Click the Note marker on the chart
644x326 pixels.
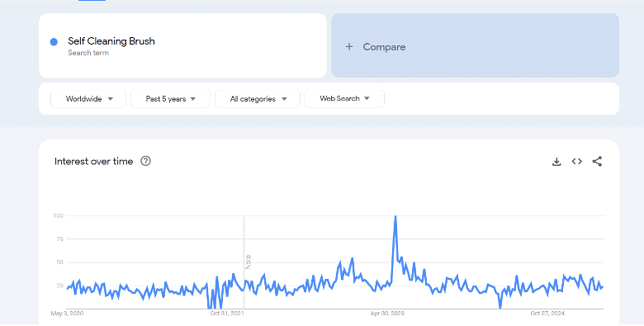[248, 262]
